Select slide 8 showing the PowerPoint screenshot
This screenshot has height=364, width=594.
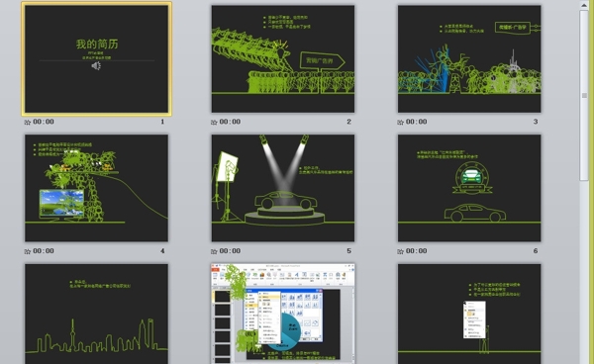click(x=283, y=315)
